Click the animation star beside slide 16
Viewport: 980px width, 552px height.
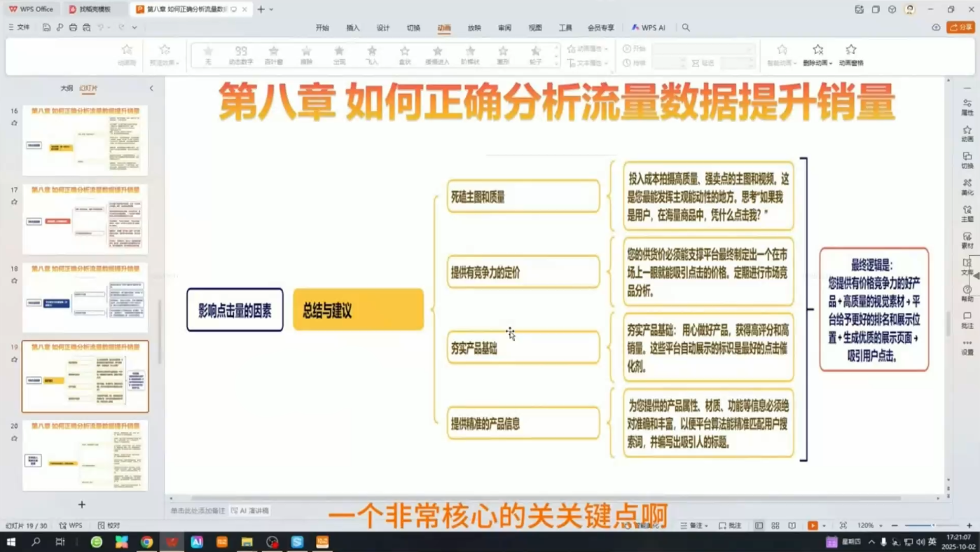click(14, 123)
